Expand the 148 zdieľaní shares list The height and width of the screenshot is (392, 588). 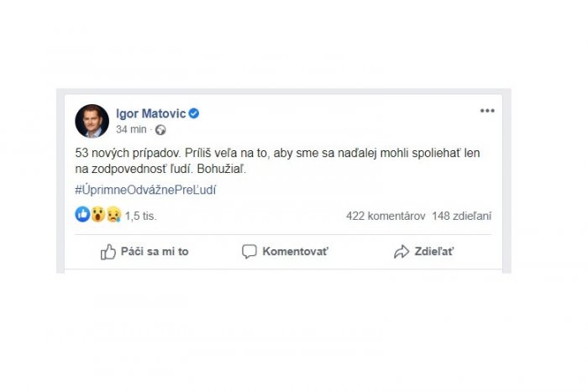[x=461, y=216]
